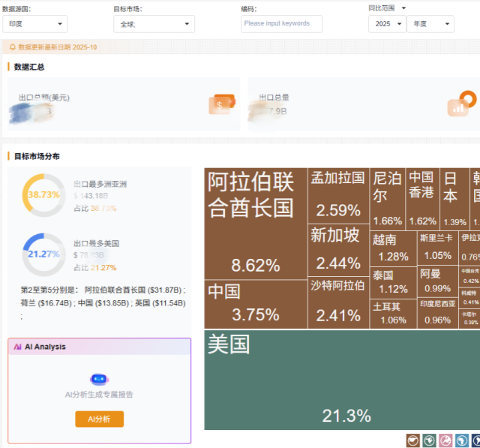Select the 斯里兰卡 1.05% treemap block
The height and width of the screenshot is (448, 480).
click(438, 248)
